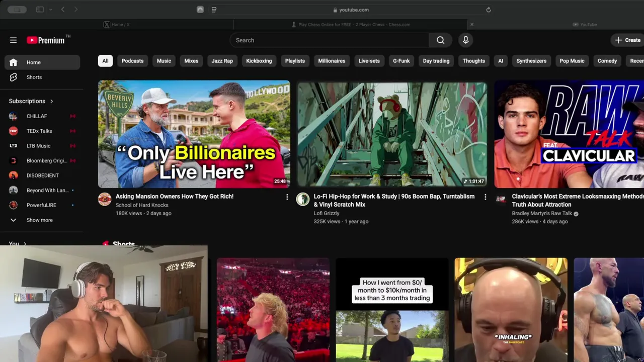Click the YouTube Premium logo
Image resolution: width=644 pixels, height=362 pixels.
(x=46, y=40)
